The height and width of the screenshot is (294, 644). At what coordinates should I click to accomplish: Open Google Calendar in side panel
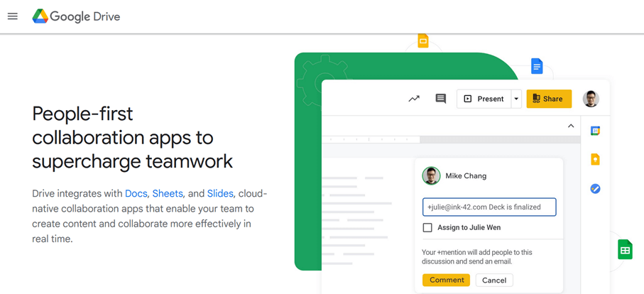pyautogui.click(x=596, y=131)
